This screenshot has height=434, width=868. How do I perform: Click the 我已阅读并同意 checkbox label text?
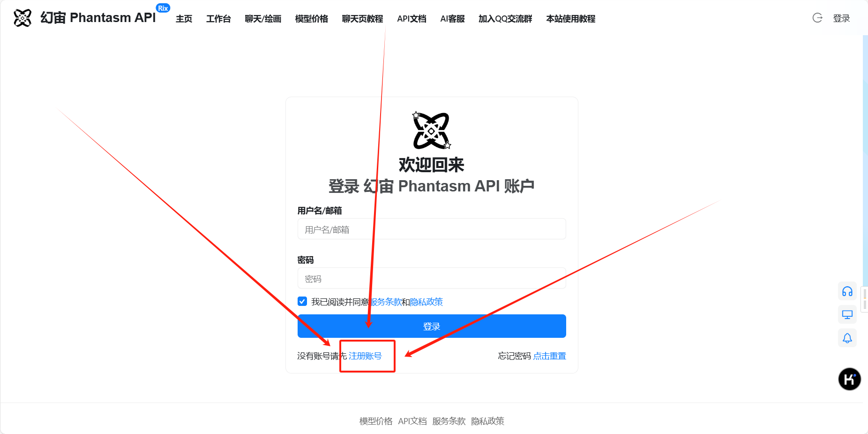pyautogui.click(x=340, y=302)
